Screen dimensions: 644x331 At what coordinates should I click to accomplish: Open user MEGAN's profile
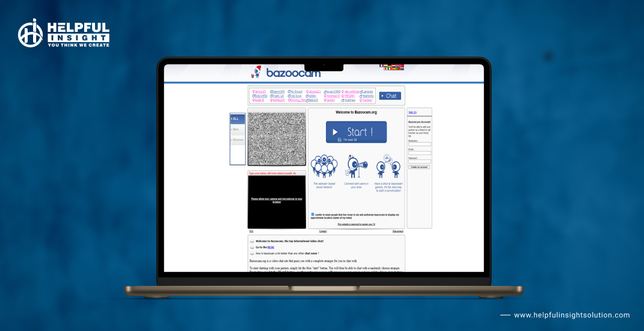point(349,96)
